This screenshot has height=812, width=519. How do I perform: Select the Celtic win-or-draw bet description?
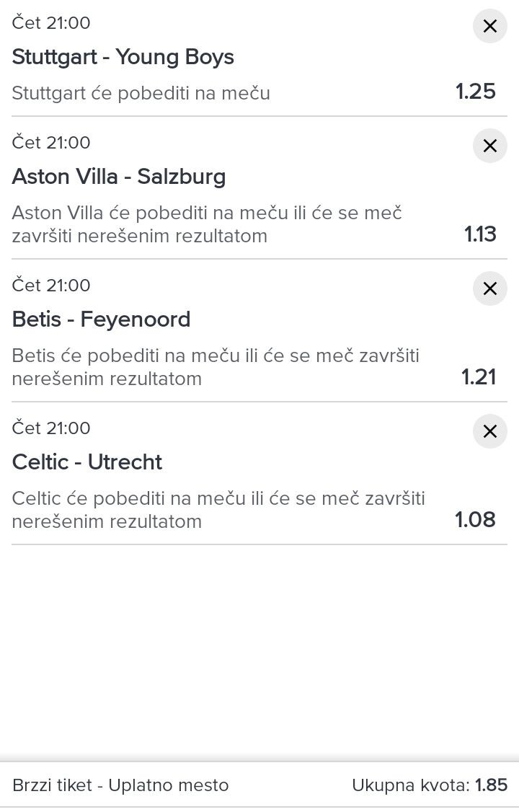(x=218, y=510)
